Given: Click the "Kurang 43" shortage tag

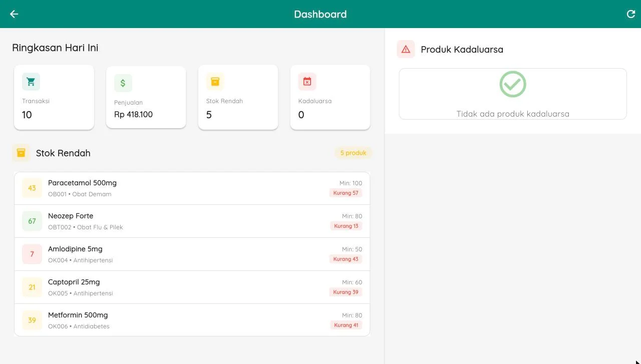Looking at the screenshot, I should [346, 259].
